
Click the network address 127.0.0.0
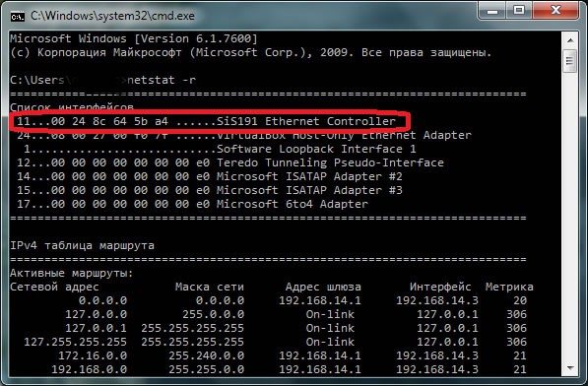click(x=96, y=314)
